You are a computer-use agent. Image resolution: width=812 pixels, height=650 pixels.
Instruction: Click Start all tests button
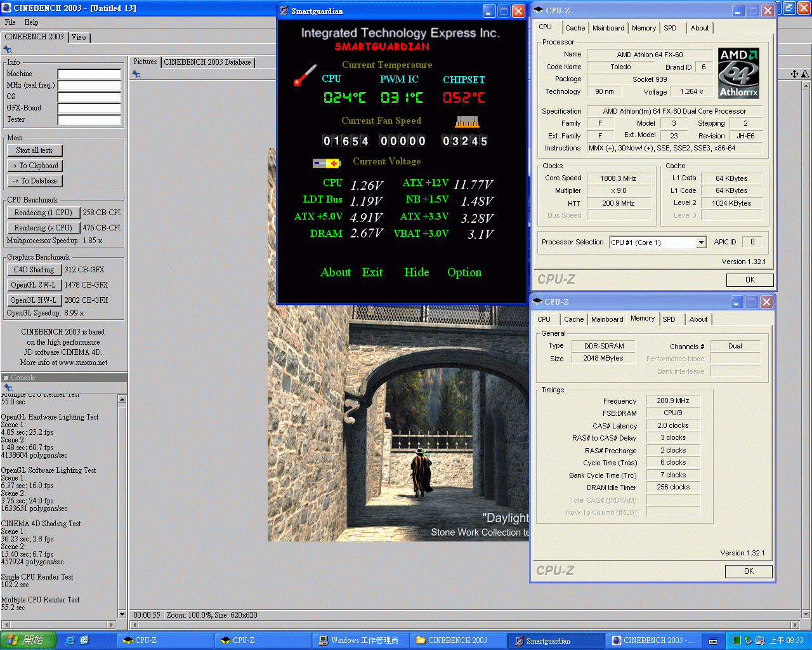(x=35, y=150)
